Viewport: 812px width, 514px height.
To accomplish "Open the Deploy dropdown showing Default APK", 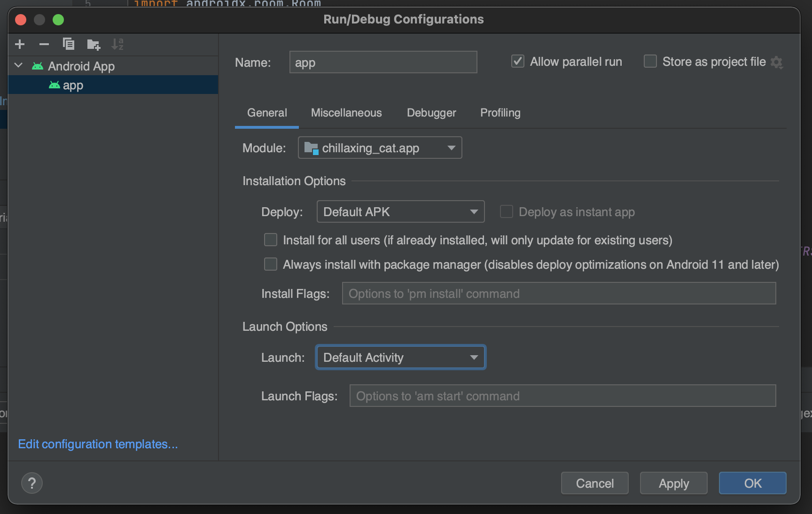I will [x=400, y=211].
